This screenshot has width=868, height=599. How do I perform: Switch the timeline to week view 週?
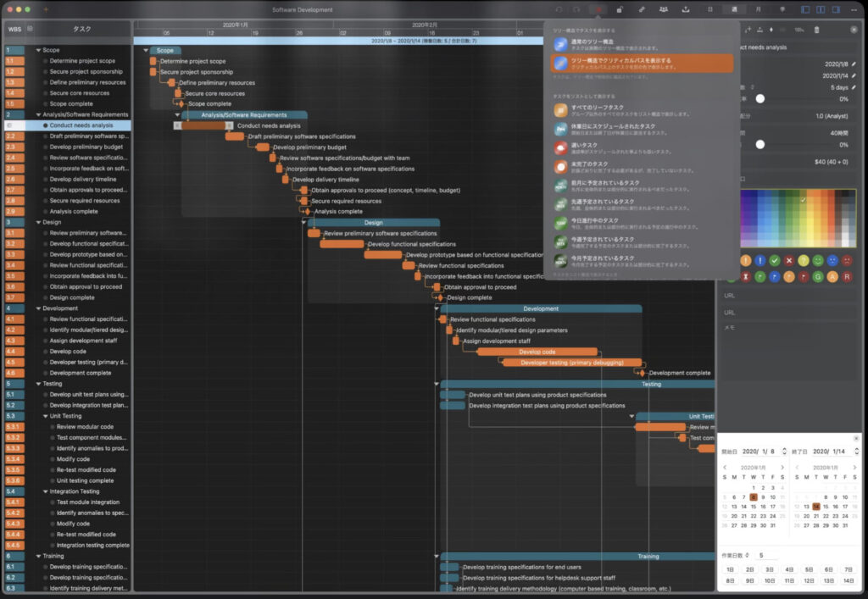coord(734,9)
